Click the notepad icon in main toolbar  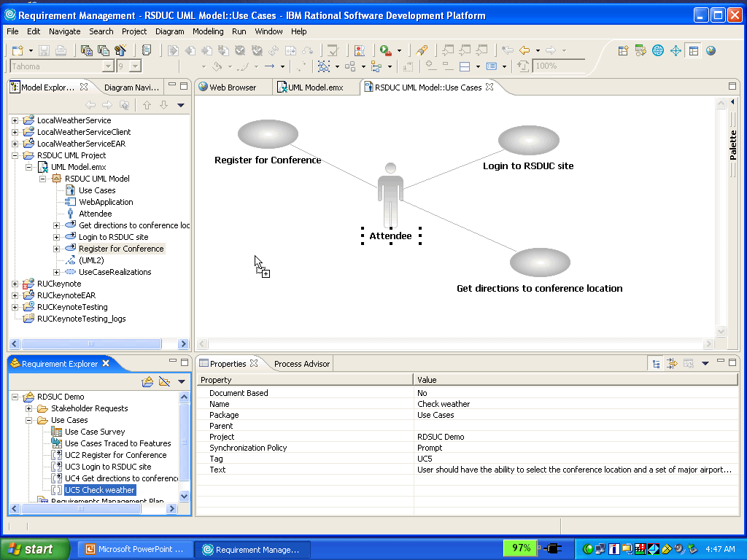click(x=147, y=50)
